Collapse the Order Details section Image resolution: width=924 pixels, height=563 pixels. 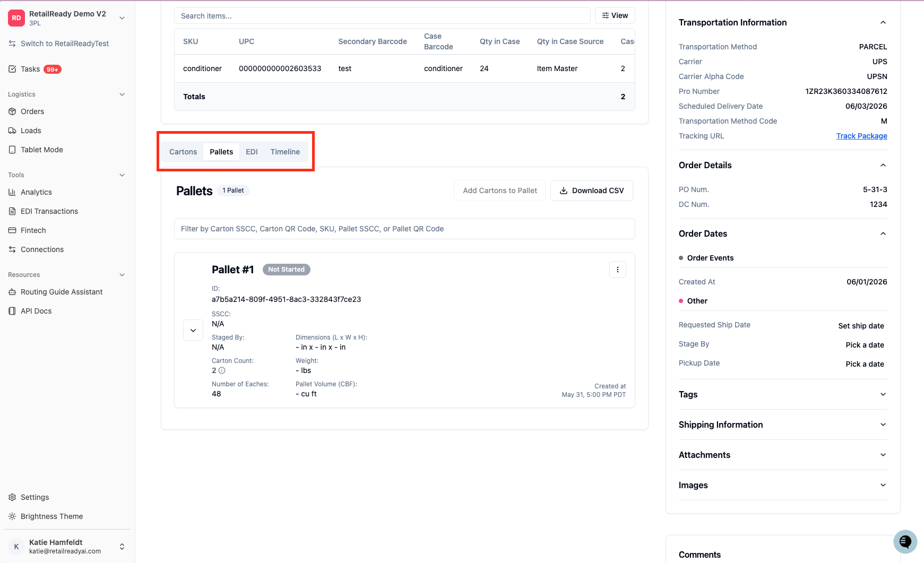pyautogui.click(x=883, y=165)
